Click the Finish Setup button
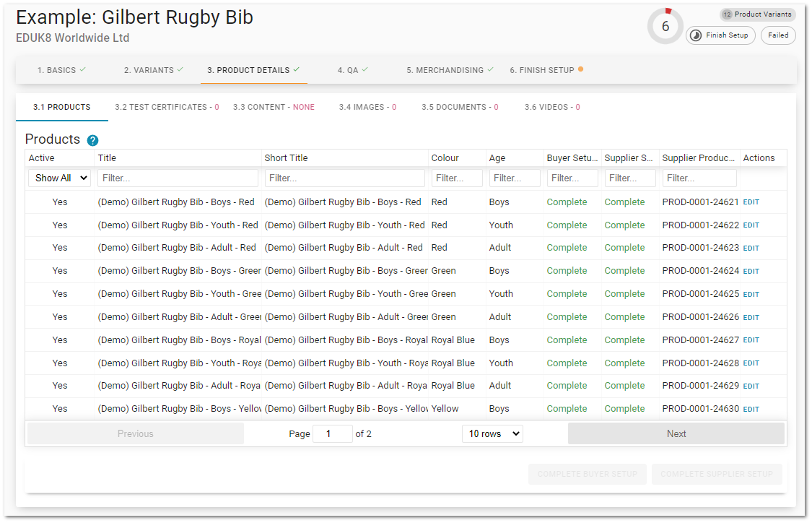This screenshot has height=523, width=812. coord(720,35)
